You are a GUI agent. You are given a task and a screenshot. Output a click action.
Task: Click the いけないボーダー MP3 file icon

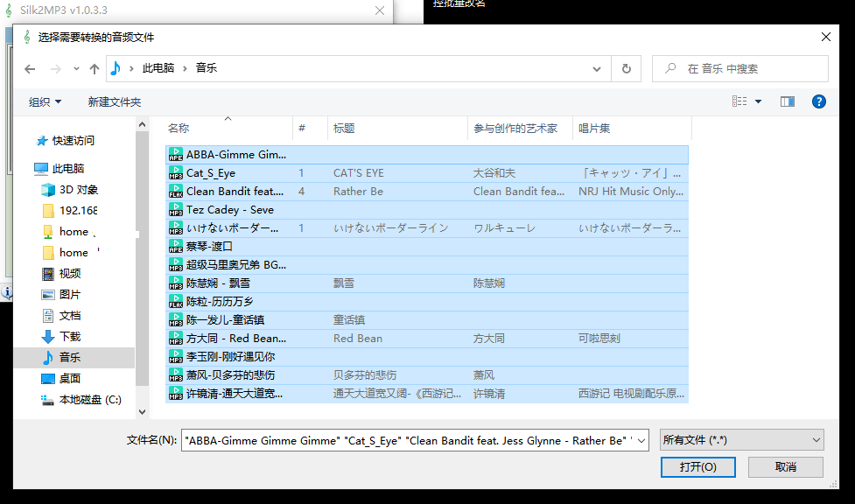(176, 228)
